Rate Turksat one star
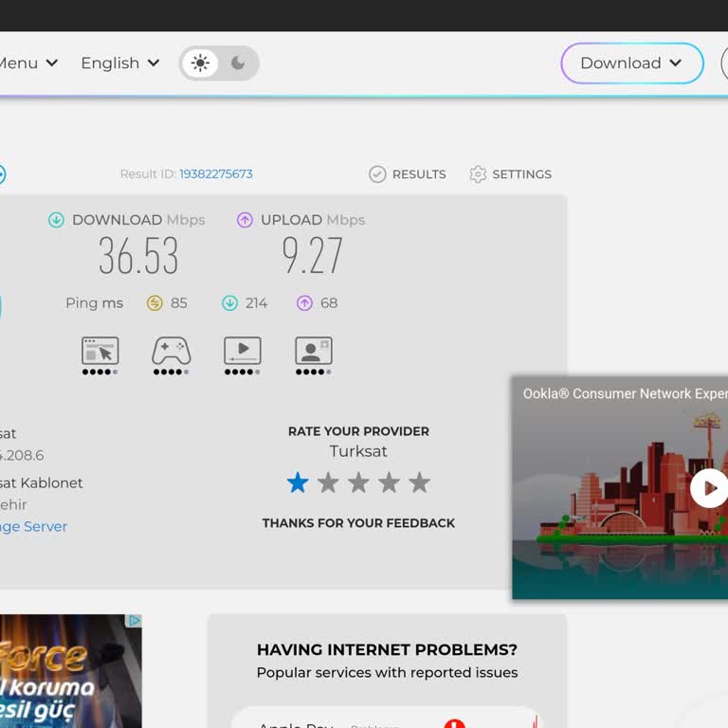This screenshot has width=728, height=728. [x=298, y=482]
